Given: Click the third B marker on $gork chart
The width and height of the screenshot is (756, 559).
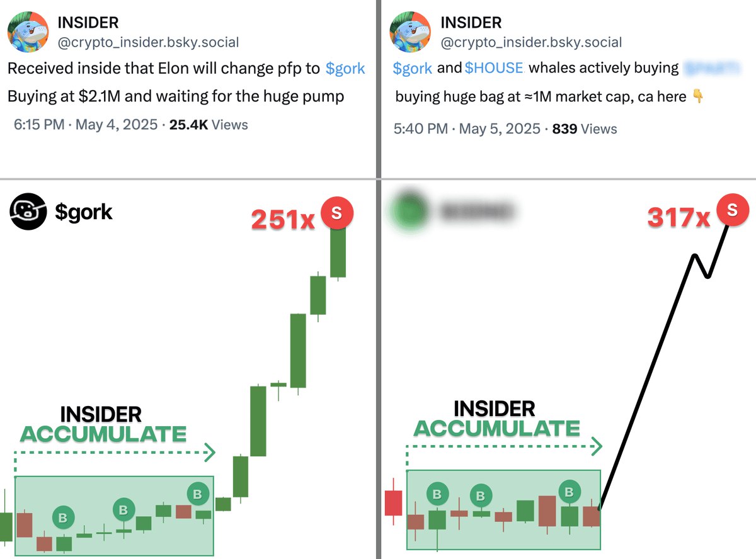Looking at the screenshot, I should point(198,494).
